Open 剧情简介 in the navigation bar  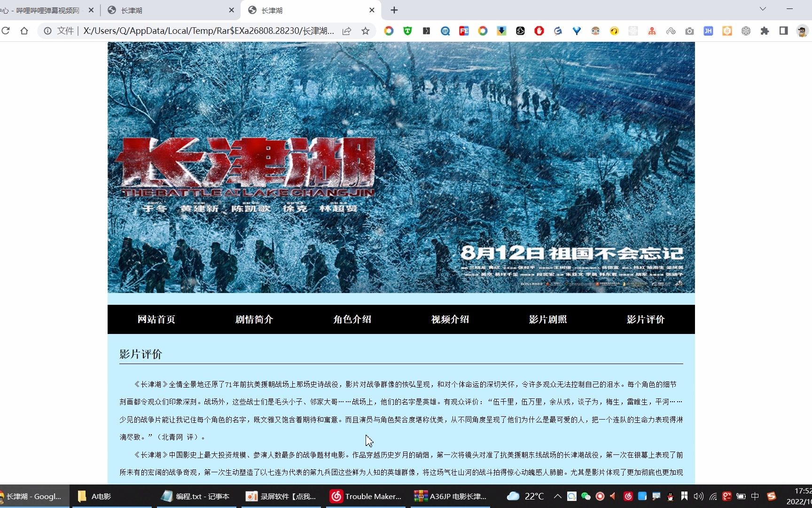tap(254, 319)
